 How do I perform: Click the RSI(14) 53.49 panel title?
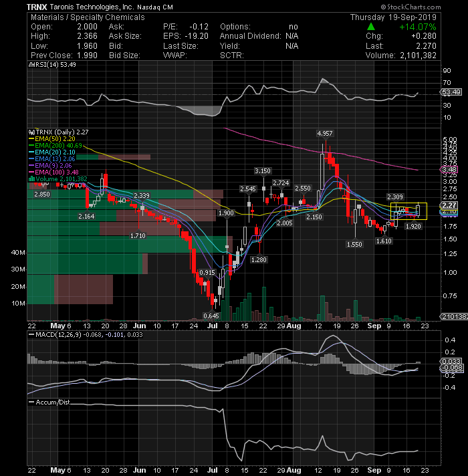pos(55,65)
